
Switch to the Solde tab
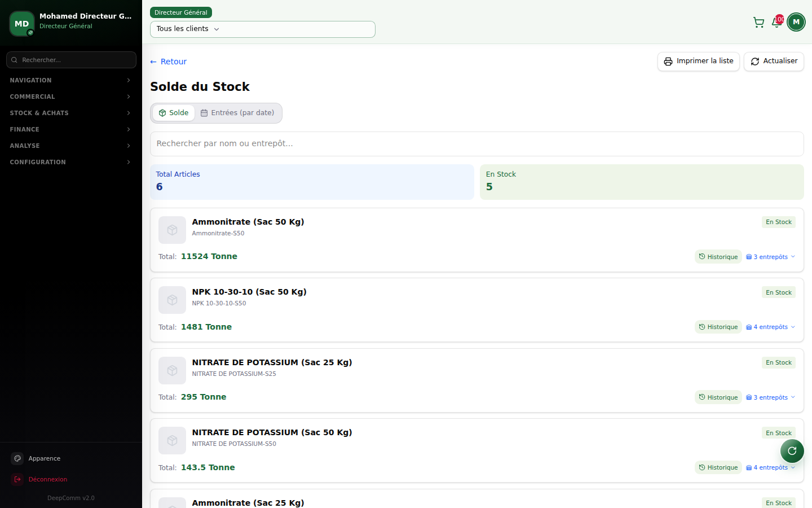coord(174,113)
